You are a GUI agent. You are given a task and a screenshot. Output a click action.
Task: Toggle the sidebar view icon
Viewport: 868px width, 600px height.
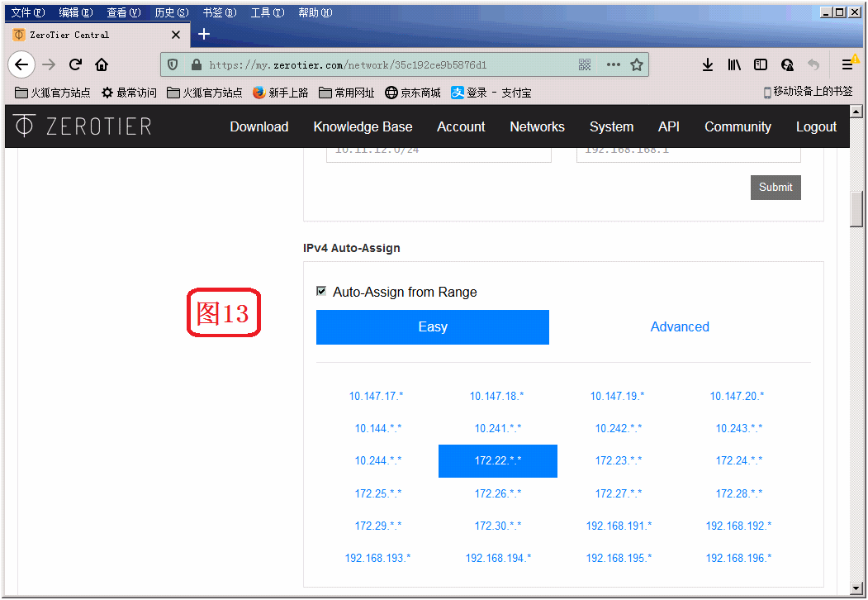tap(761, 64)
